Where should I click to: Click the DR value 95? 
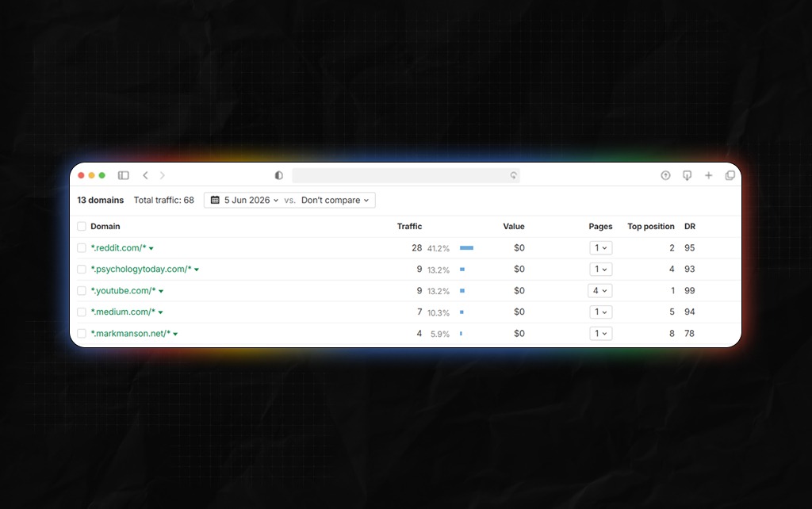[x=689, y=248]
